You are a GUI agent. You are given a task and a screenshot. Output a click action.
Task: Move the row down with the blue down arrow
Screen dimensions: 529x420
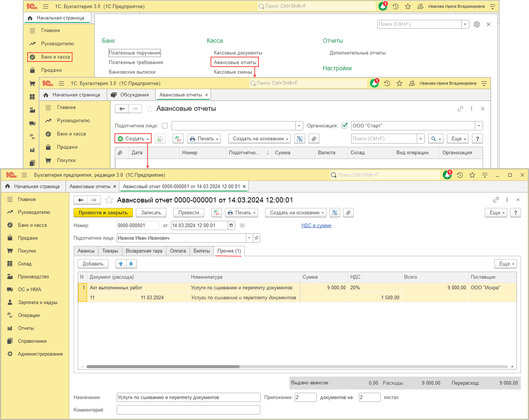(x=131, y=264)
